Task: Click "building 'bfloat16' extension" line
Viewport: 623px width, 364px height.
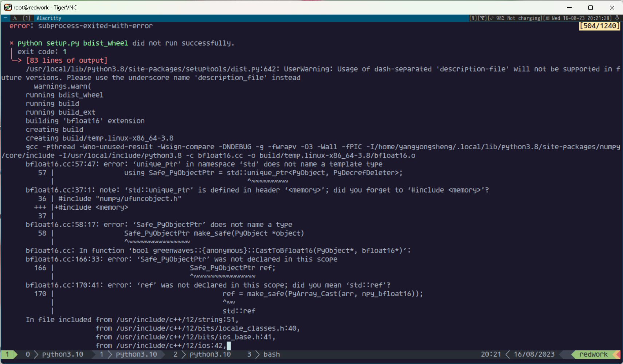Action: point(85,121)
